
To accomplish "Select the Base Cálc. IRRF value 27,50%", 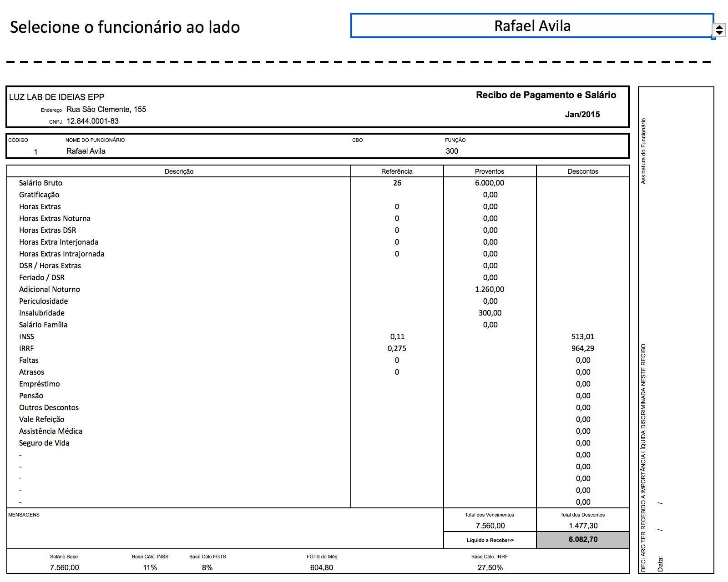I will (x=490, y=567).
